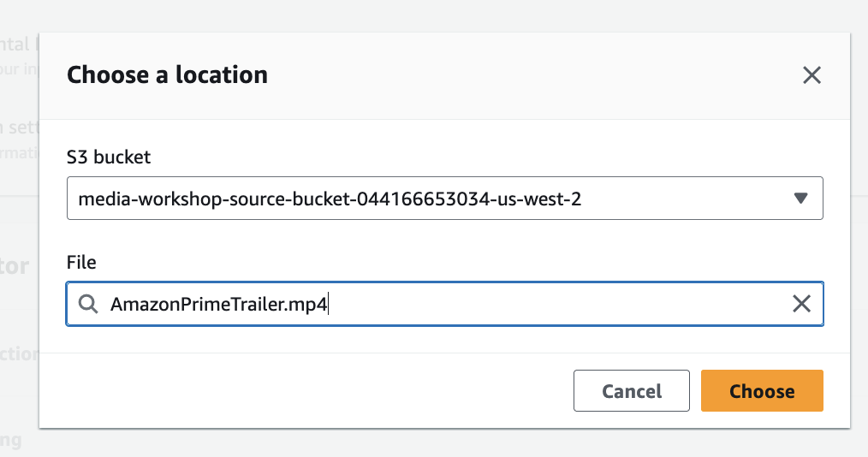Screen dimensions: 868x457
Task: Click the S3 bucket label
Action: (109, 157)
